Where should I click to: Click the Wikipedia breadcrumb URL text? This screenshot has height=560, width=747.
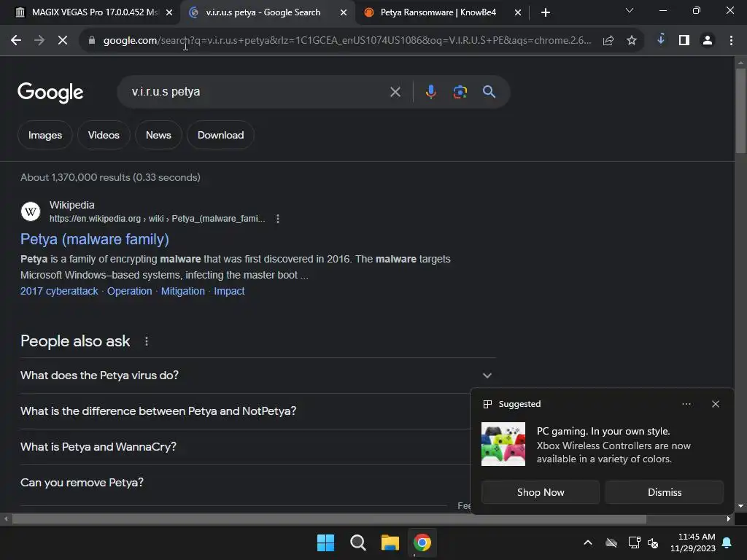point(158,219)
